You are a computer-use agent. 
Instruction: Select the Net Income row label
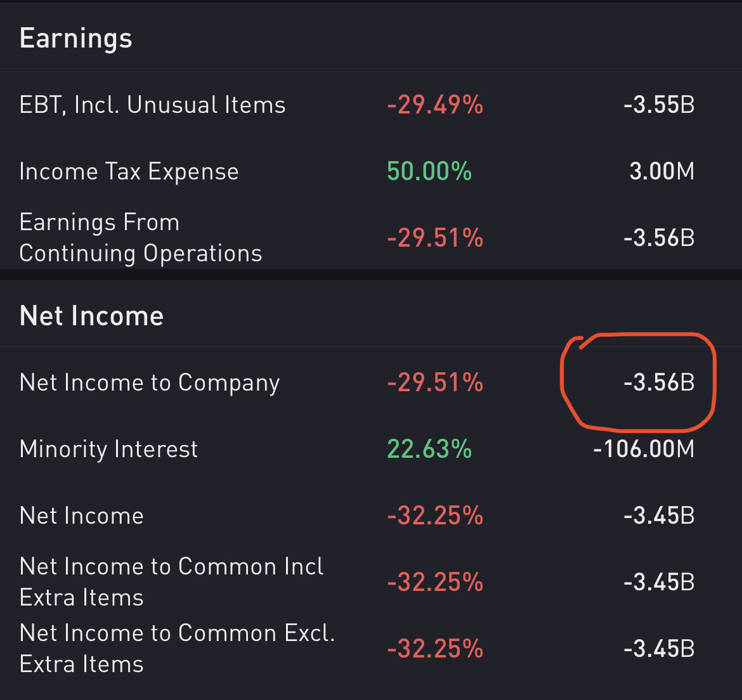81,515
